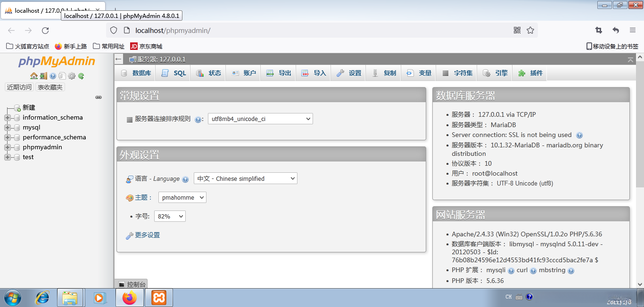Screen dimensions: 644x307
Task: Expand the phpmyadmin database tree node
Action: [8, 147]
